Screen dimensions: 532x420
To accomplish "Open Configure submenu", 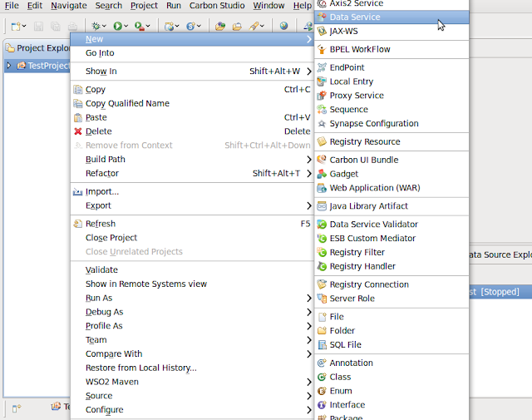I will 192,410.
